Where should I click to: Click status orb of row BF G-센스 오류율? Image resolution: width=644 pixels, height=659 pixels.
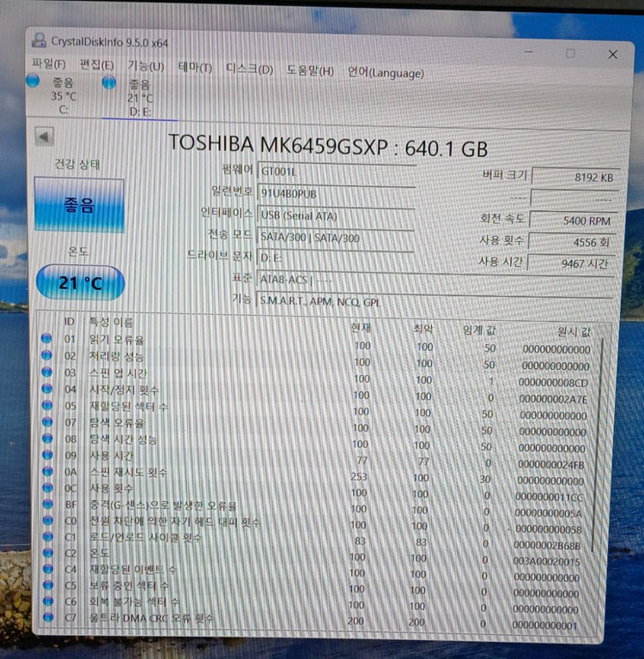pyautogui.click(x=47, y=504)
